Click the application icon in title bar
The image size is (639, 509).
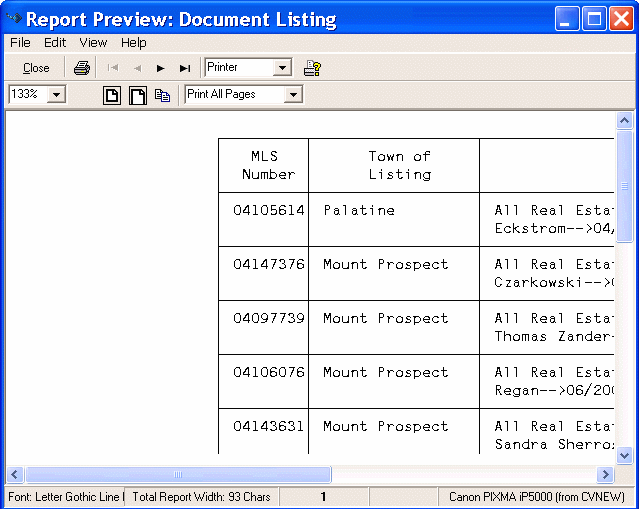[x=13, y=19]
